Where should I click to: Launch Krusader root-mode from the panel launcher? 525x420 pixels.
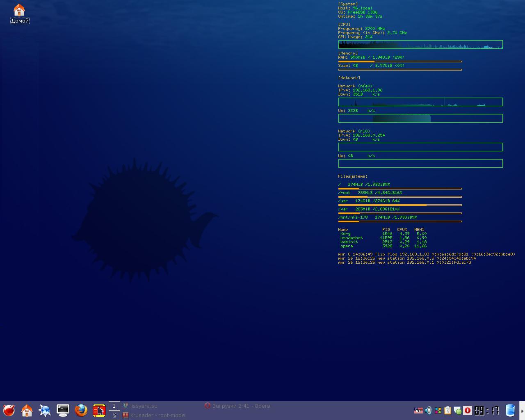pyautogui.click(x=99, y=410)
